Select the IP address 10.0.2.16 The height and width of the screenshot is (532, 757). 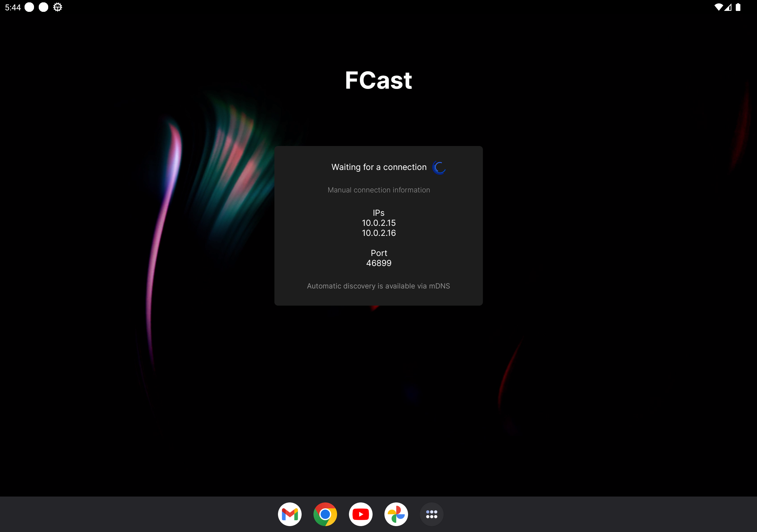pos(378,233)
